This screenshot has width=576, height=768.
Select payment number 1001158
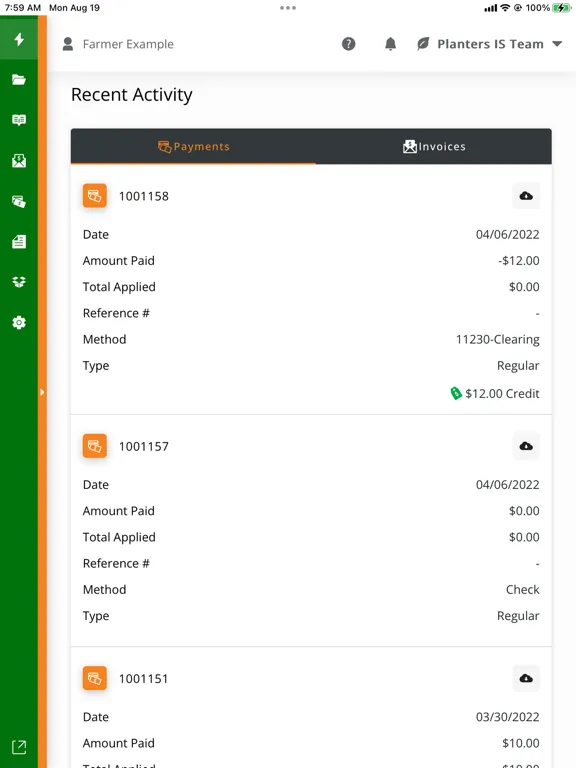(144, 196)
